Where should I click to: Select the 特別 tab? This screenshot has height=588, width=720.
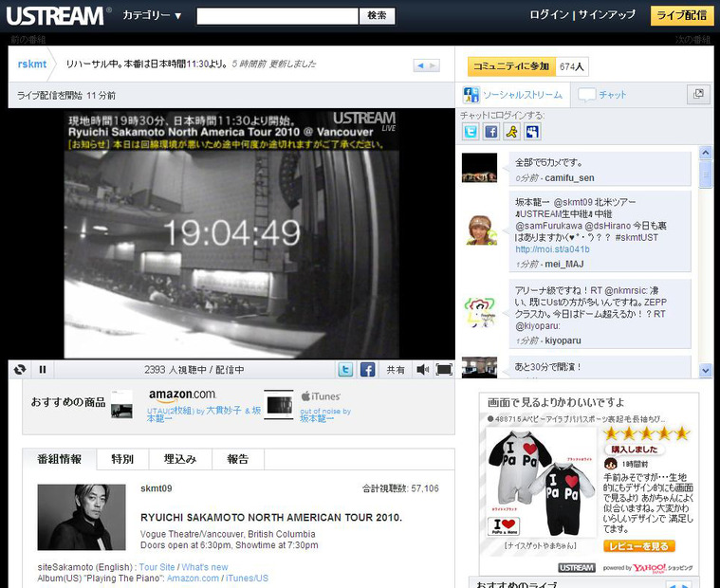122,459
